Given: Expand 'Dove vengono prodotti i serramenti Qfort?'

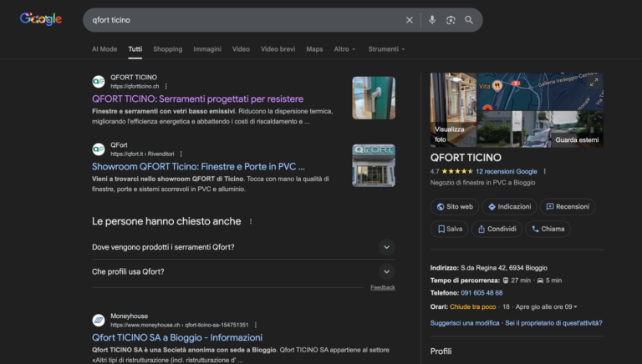Looking at the screenshot, I should point(385,247).
